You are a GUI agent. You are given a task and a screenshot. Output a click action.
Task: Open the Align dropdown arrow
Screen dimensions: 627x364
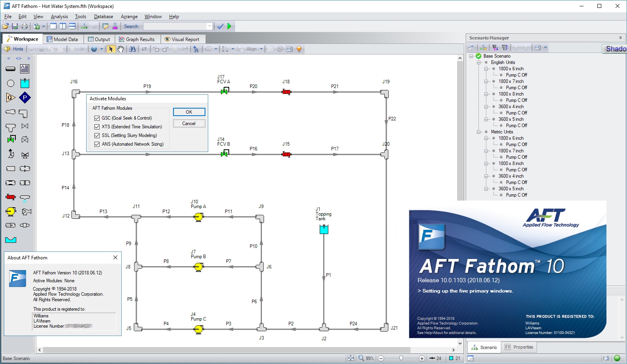coord(261,49)
